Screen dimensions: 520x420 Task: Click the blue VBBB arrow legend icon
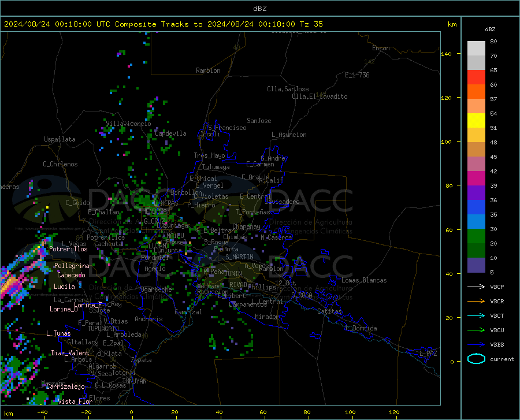(x=476, y=345)
